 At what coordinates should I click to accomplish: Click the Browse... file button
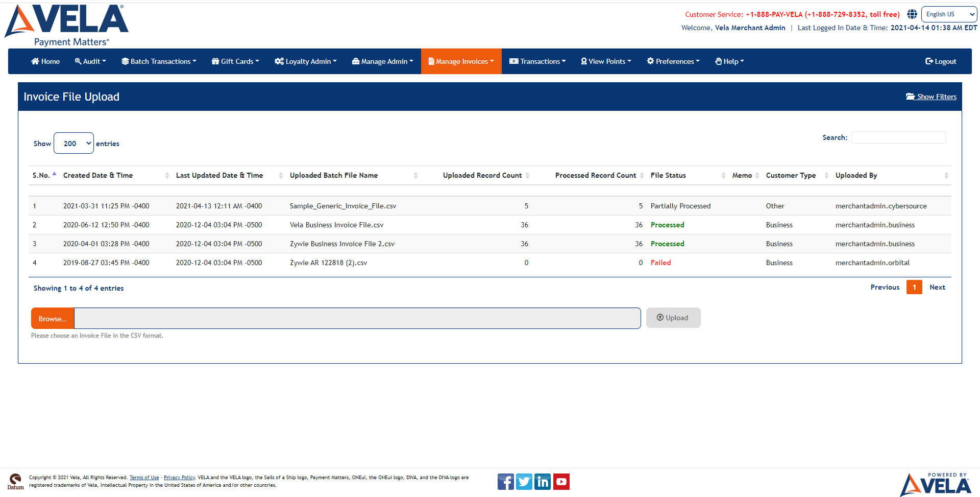coord(53,318)
